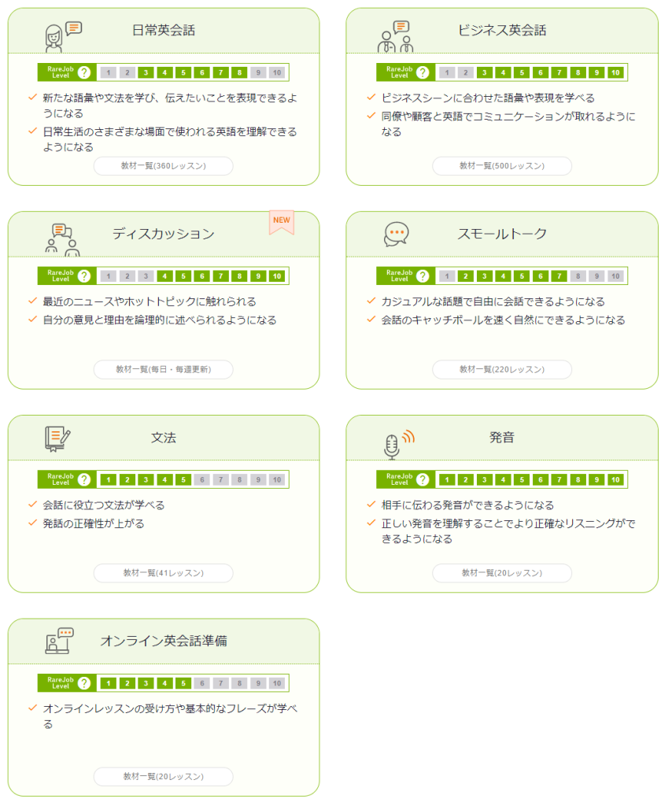Click the NEW ribbon badge on ディスカッション
The width and height of the screenshot is (672, 806).
tap(282, 222)
